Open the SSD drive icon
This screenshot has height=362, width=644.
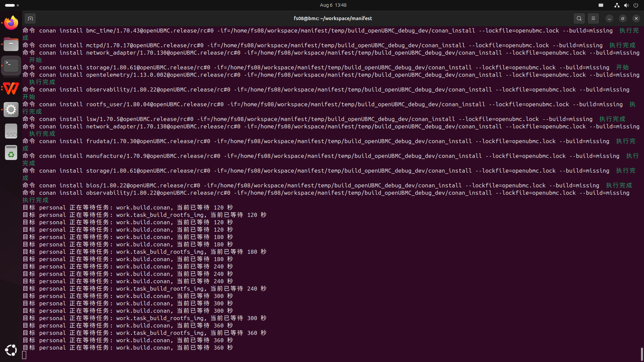point(11,131)
